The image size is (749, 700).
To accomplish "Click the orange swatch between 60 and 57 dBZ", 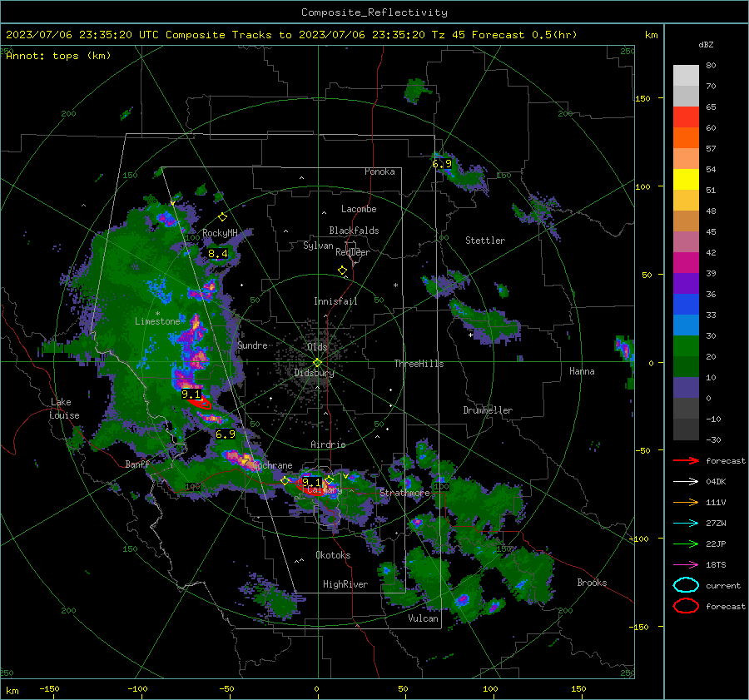I will pyautogui.click(x=686, y=138).
